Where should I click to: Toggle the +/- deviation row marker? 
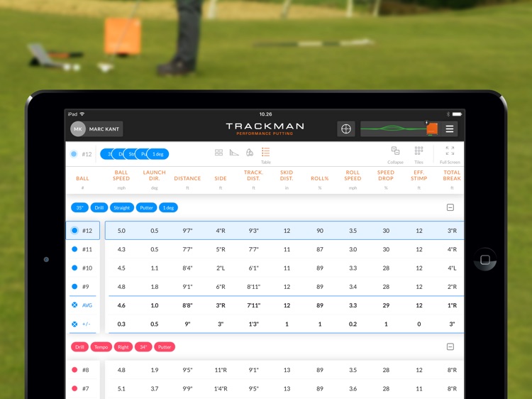pos(74,324)
